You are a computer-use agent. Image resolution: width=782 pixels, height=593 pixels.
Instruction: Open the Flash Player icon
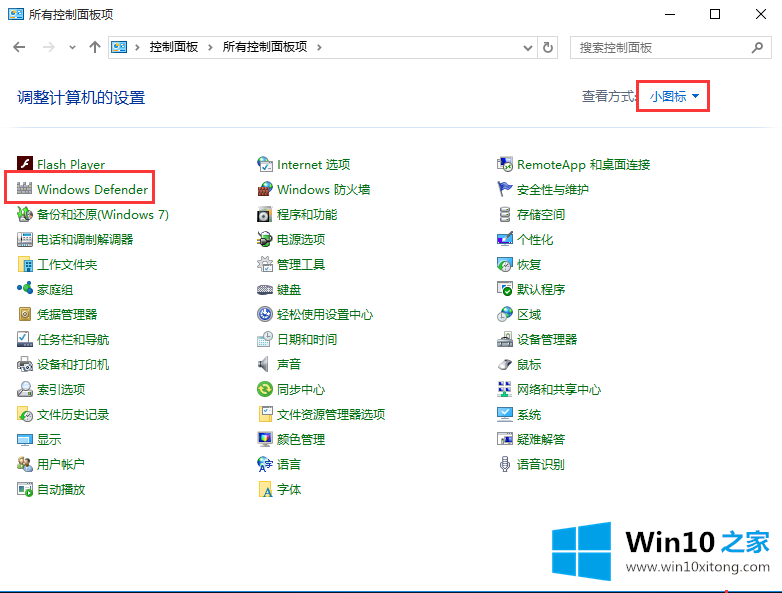click(x=24, y=164)
